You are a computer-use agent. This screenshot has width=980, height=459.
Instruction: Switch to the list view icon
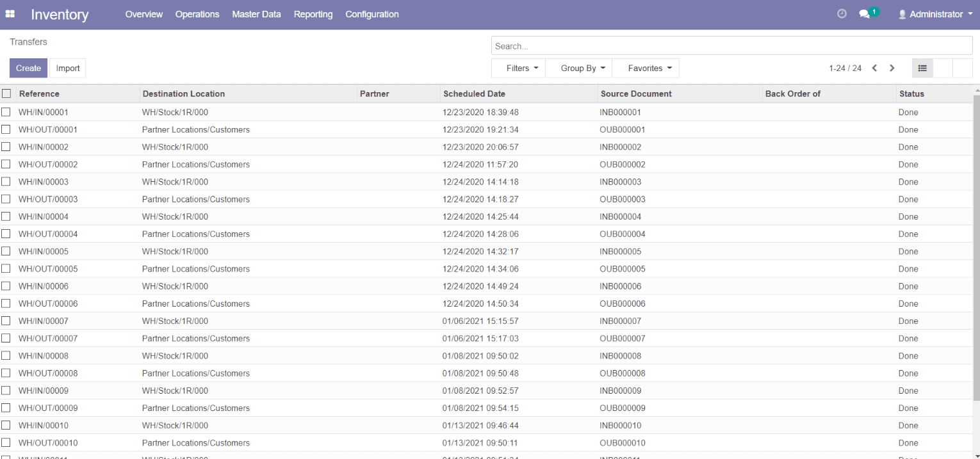(x=922, y=68)
